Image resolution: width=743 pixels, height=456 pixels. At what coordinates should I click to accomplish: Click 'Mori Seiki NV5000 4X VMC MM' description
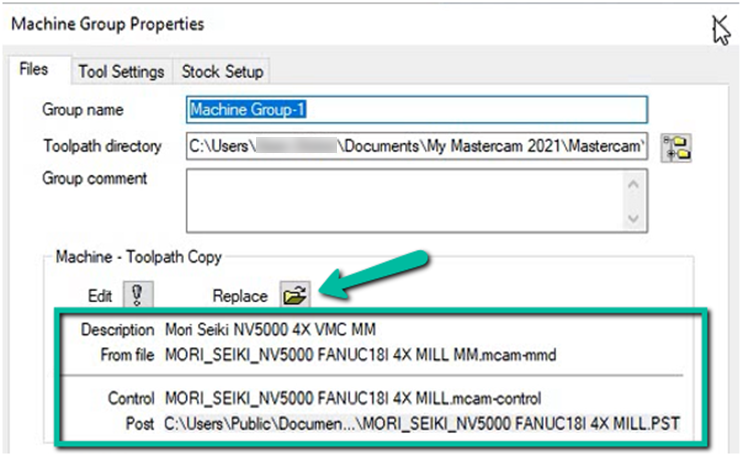[270, 329]
